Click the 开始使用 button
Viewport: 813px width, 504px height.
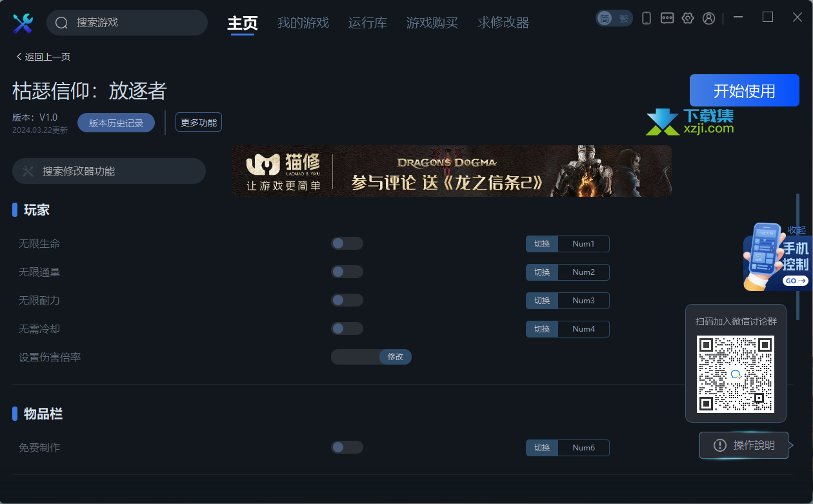pyautogui.click(x=745, y=90)
